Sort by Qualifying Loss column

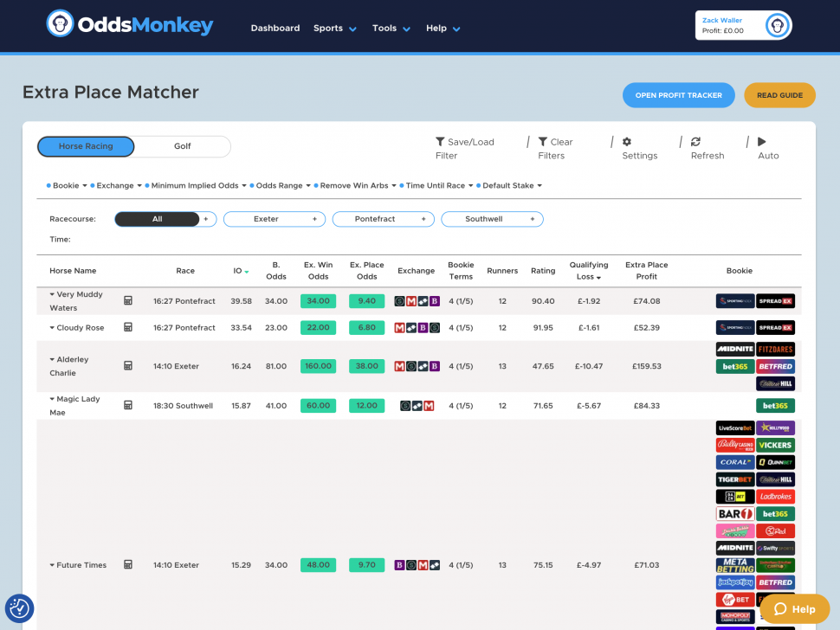click(x=589, y=271)
